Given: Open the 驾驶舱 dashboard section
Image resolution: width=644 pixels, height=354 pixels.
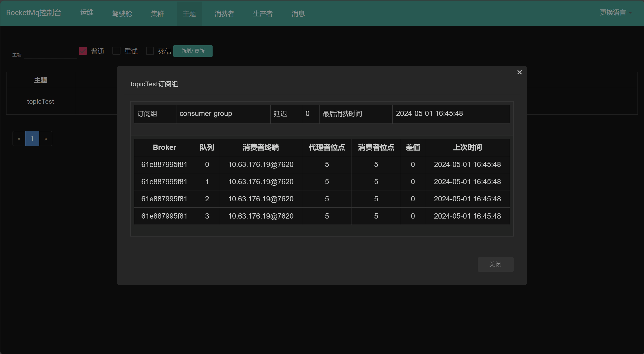Looking at the screenshot, I should tap(122, 13).
